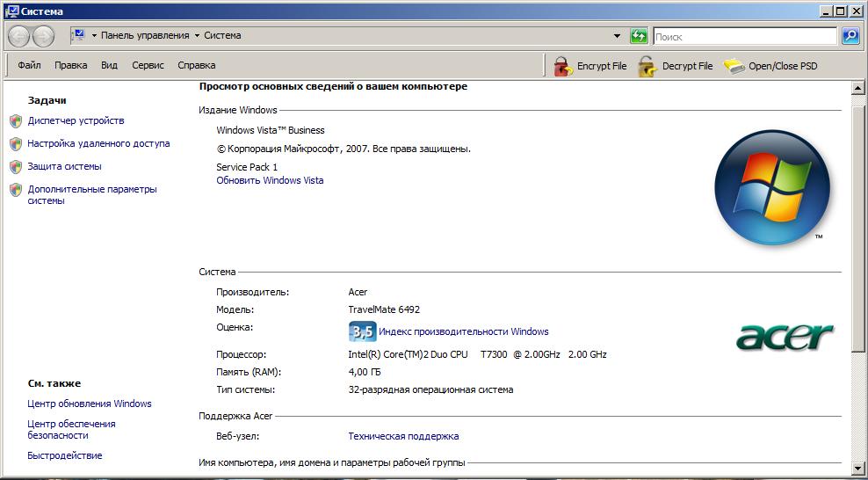Click the 3,5 performance score badge
Viewport: 868px width, 480px height.
pos(363,331)
